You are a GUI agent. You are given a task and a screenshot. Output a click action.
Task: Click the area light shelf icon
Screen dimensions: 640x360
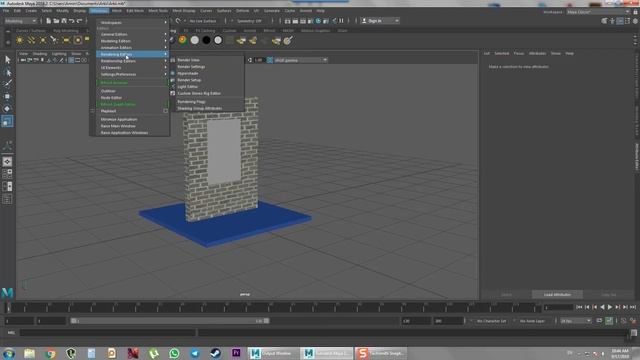tap(66, 40)
